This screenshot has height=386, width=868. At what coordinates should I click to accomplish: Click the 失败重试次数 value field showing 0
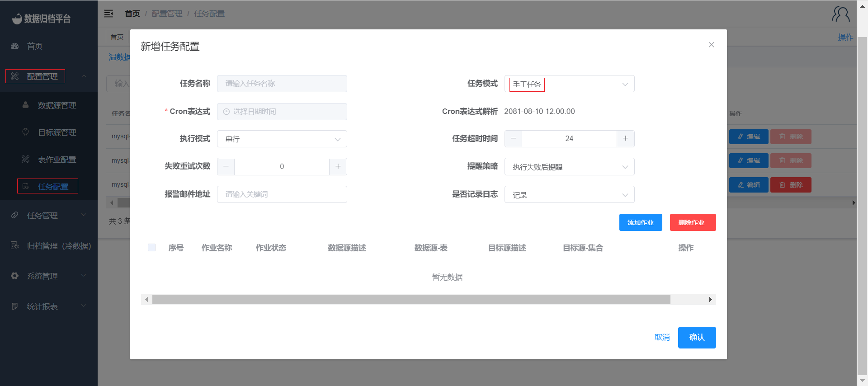[x=282, y=166]
